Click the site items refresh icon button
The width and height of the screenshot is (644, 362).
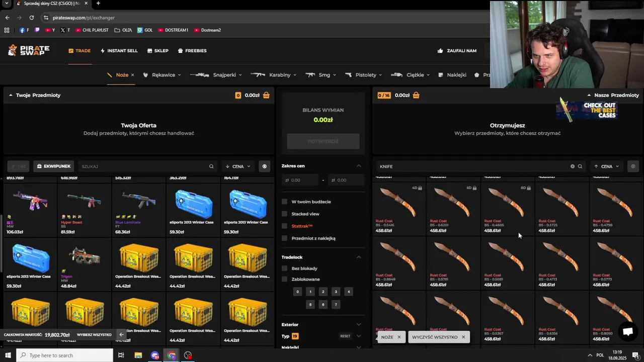point(633,166)
